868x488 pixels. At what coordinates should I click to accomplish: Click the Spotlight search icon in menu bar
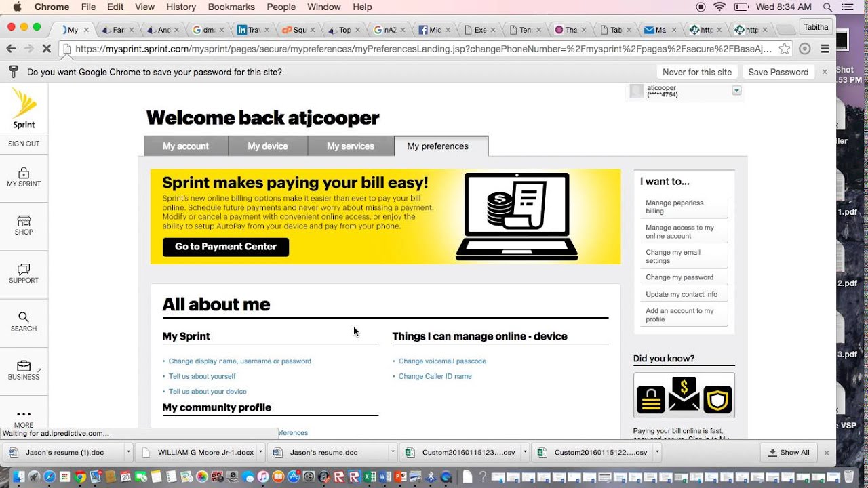827,7
